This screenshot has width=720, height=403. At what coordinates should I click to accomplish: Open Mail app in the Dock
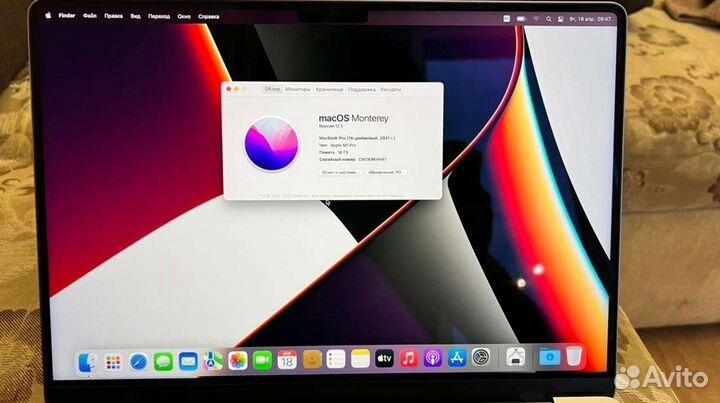click(x=188, y=362)
